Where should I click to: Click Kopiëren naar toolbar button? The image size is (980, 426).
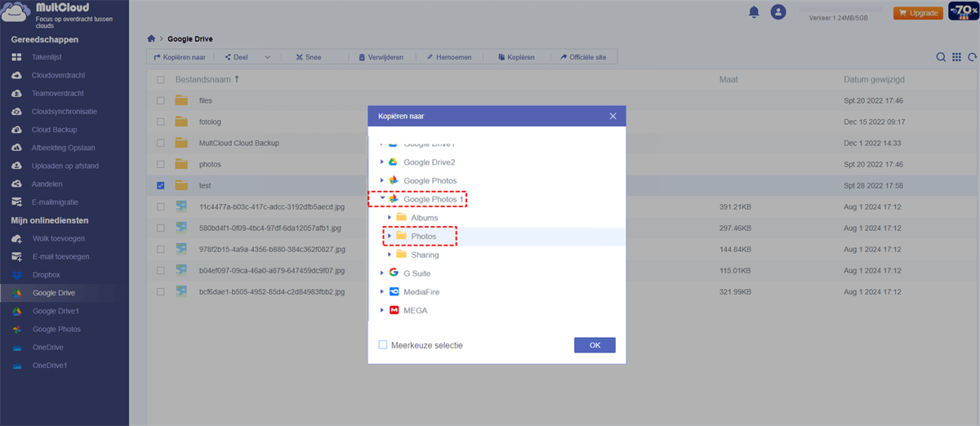pos(180,57)
